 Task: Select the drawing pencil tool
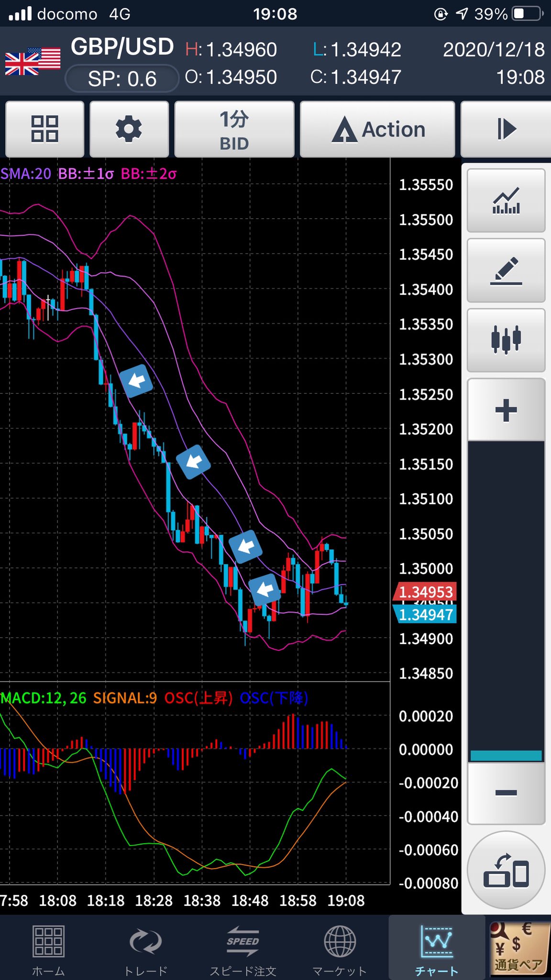[506, 270]
